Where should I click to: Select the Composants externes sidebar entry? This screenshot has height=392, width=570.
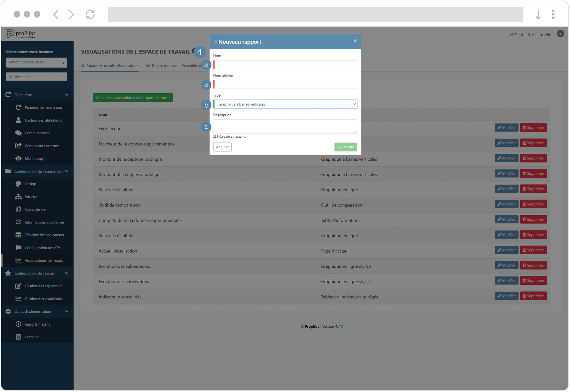click(42, 146)
